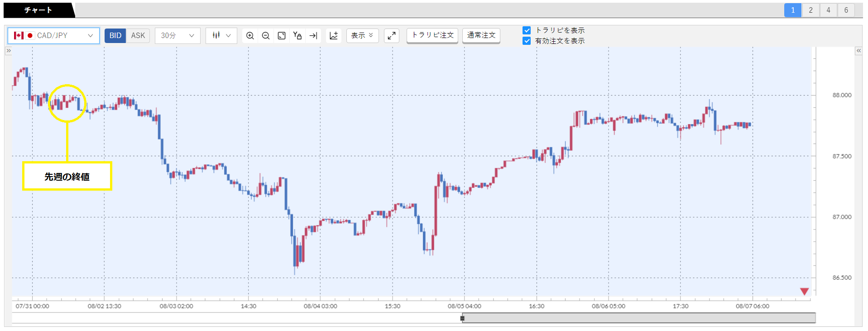
Task: Zoom out the chart with magnifier minus
Action: pyautogui.click(x=266, y=35)
